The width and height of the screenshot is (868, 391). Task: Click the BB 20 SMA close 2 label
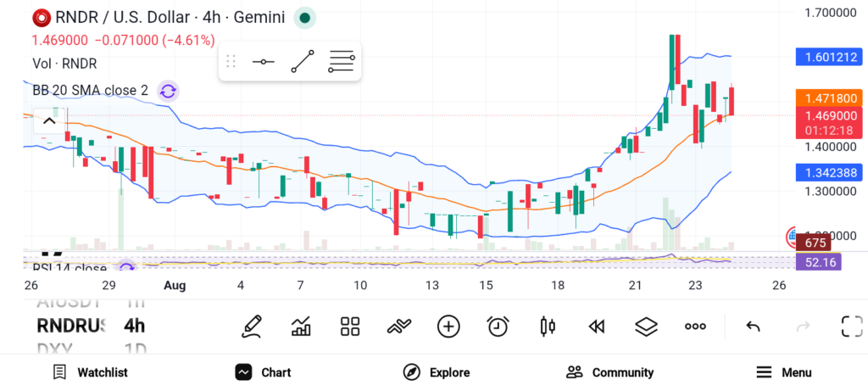click(90, 91)
